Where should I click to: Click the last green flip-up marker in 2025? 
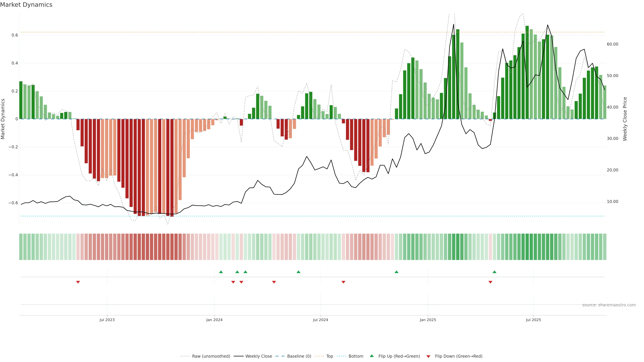(494, 272)
